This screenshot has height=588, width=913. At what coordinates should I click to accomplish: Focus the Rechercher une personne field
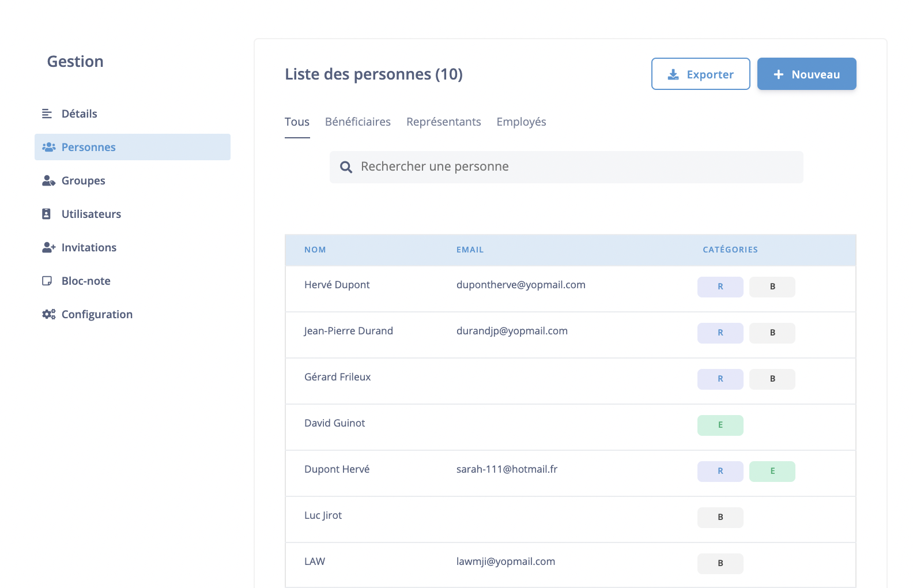point(576,167)
